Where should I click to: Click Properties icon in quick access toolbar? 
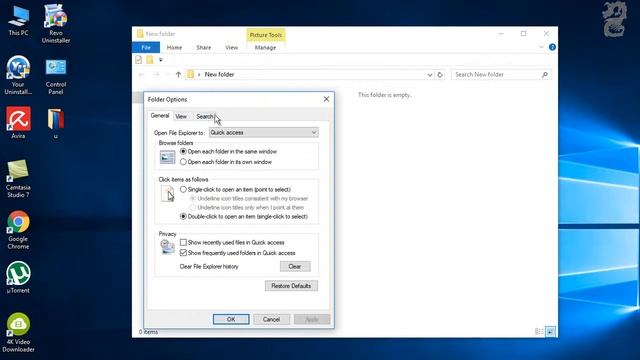(x=139, y=60)
